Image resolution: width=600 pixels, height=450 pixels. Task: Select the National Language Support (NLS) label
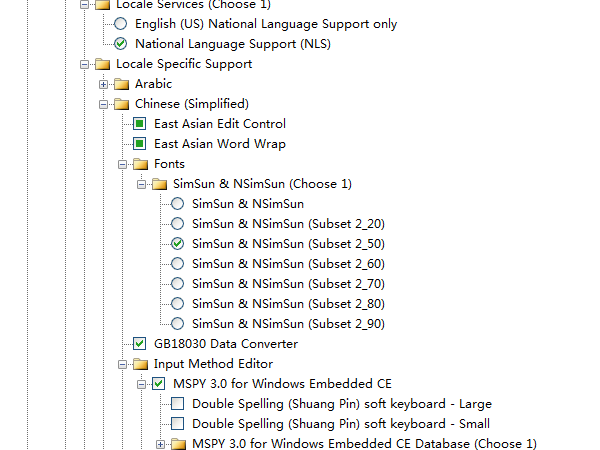233,44
